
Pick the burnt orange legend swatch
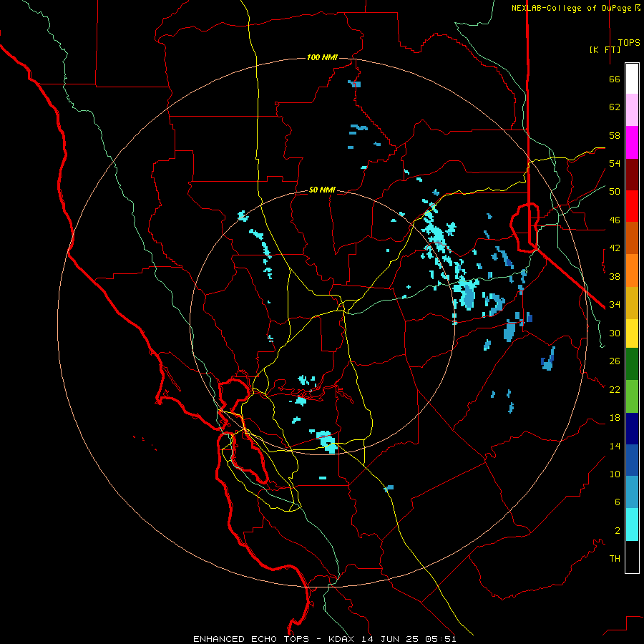click(x=632, y=238)
